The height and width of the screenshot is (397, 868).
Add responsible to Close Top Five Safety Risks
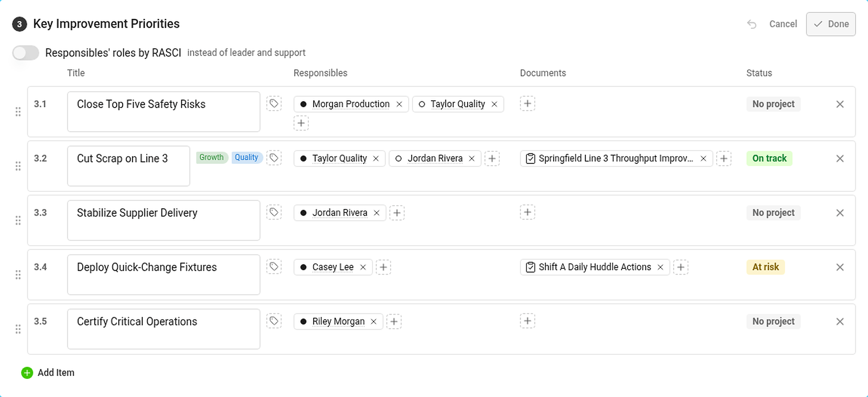point(301,123)
